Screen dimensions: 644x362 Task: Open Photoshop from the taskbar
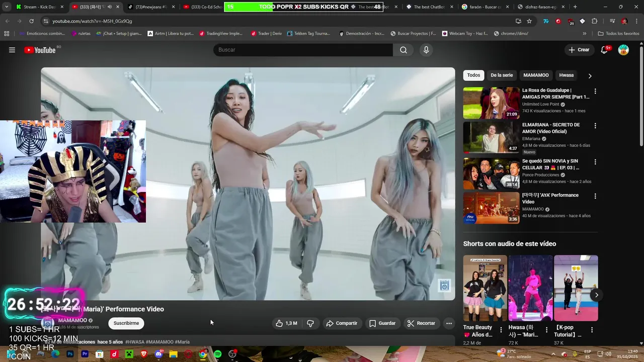click(x=70, y=354)
